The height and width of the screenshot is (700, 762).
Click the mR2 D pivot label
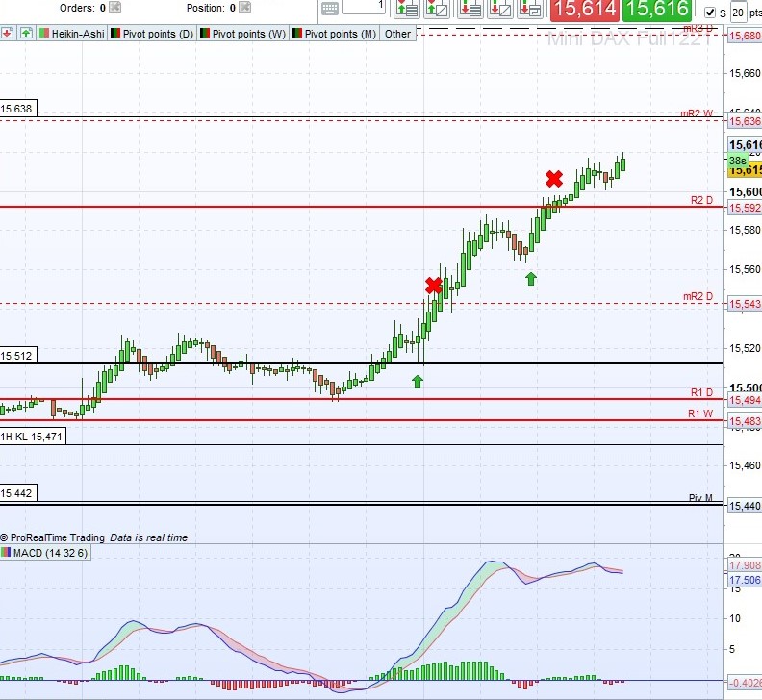tap(698, 296)
